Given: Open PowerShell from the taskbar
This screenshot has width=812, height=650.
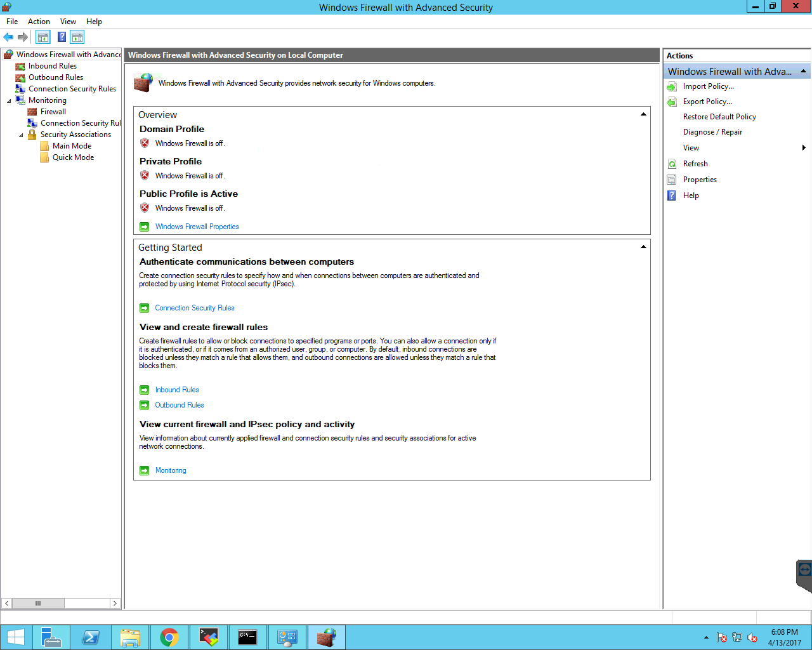Looking at the screenshot, I should tap(91, 637).
